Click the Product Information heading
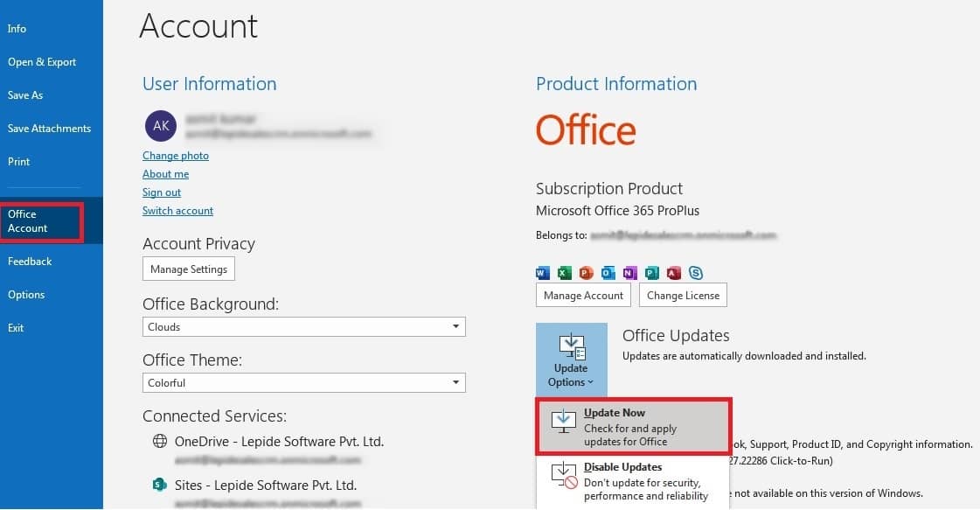980x510 pixels. tap(616, 84)
